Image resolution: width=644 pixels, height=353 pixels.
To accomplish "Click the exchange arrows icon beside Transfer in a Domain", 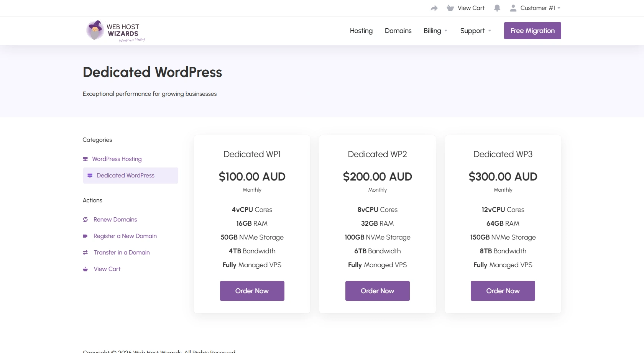I will [x=85, y=253].
